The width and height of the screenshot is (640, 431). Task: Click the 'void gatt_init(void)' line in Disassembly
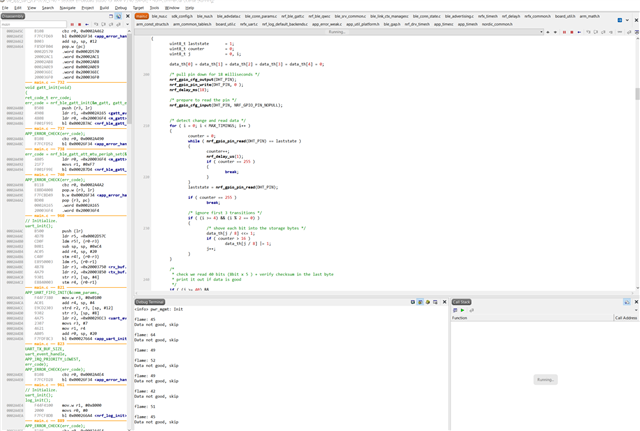[48, 87]
